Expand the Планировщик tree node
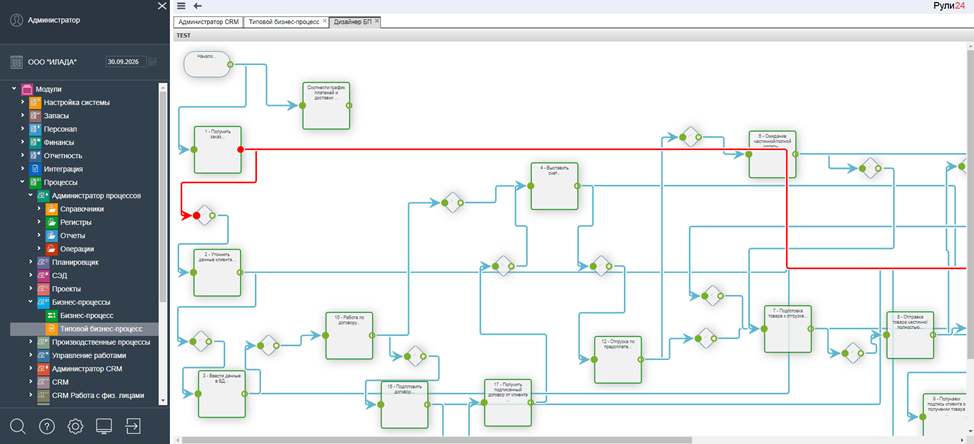 [x=30, y=262]
